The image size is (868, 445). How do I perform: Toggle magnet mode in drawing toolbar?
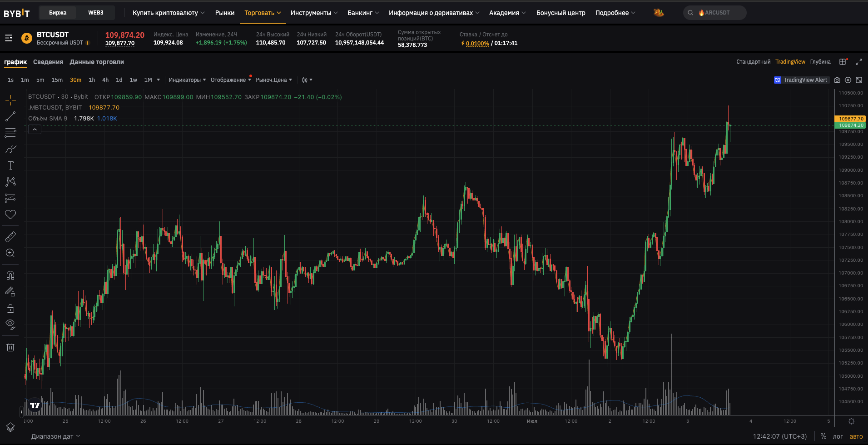tap(10, 275)
